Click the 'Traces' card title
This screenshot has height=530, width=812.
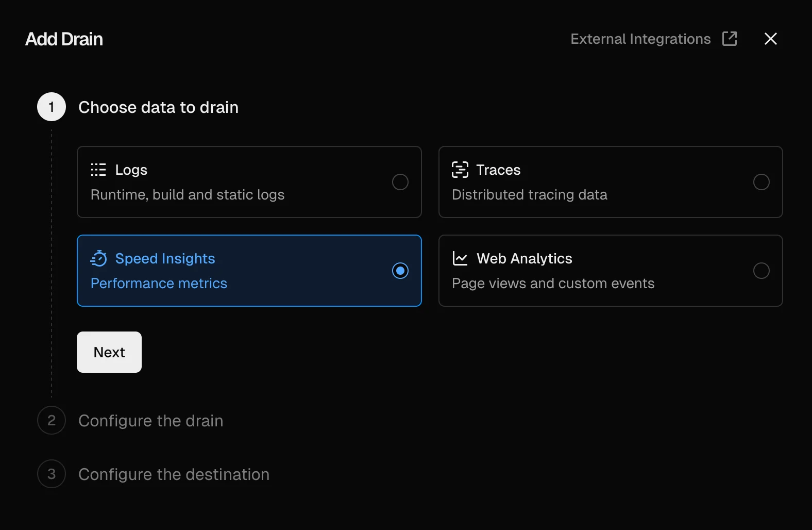point(498,170)
